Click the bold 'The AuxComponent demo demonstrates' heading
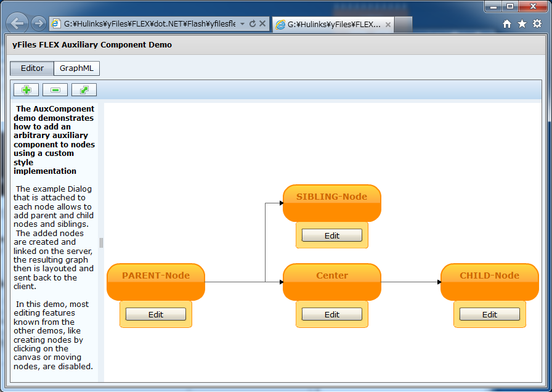This screenshot has height=392, width=552. click(54, 140)
